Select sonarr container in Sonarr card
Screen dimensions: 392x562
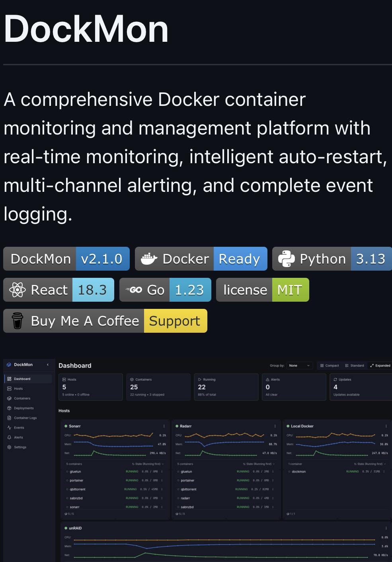coord(74,507)
